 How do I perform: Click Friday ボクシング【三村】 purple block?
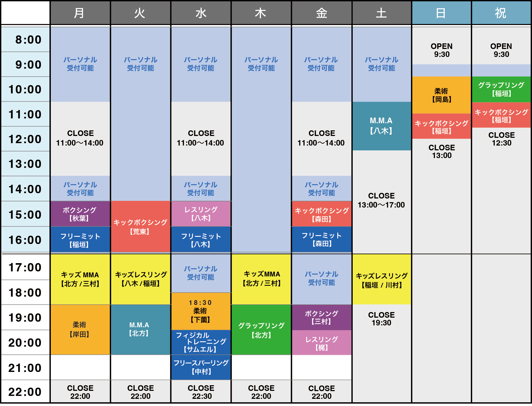click(321, 318)
